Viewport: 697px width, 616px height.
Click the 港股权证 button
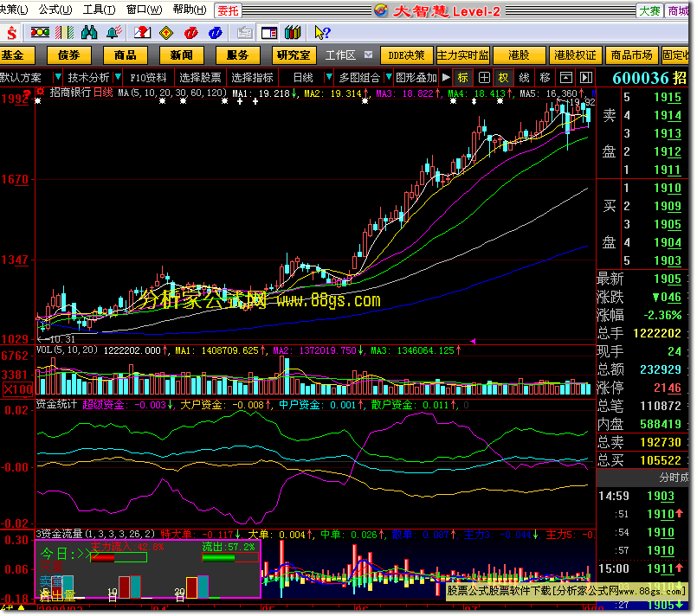(575, 55)
